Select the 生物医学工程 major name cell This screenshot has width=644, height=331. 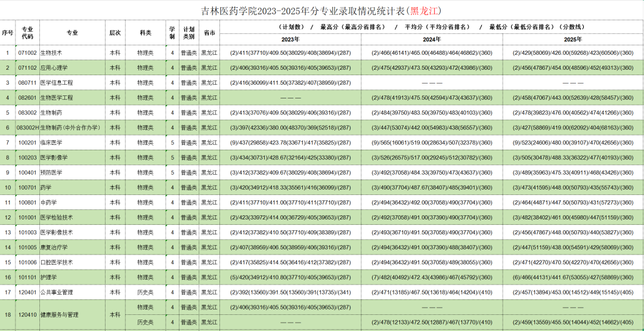coord(72,98)
